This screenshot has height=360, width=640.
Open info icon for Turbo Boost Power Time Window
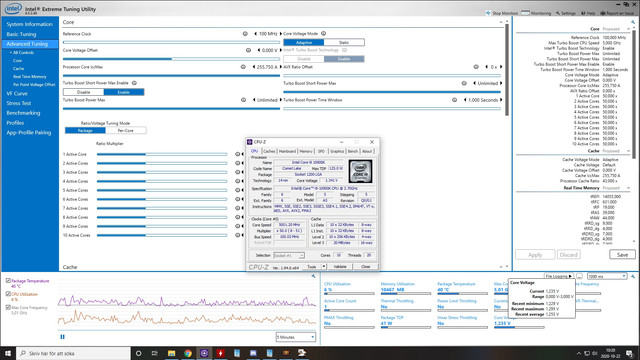pos(454,100)
